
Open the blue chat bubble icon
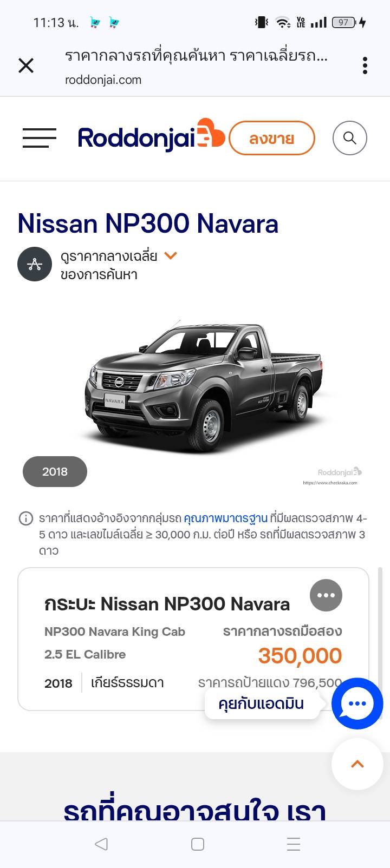point(357,703)
